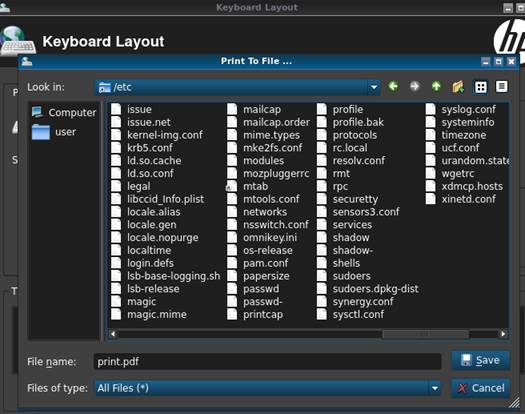Open the user folder in sidebar
This screenshot has height=414, width=525.
(x=54, y=132)
